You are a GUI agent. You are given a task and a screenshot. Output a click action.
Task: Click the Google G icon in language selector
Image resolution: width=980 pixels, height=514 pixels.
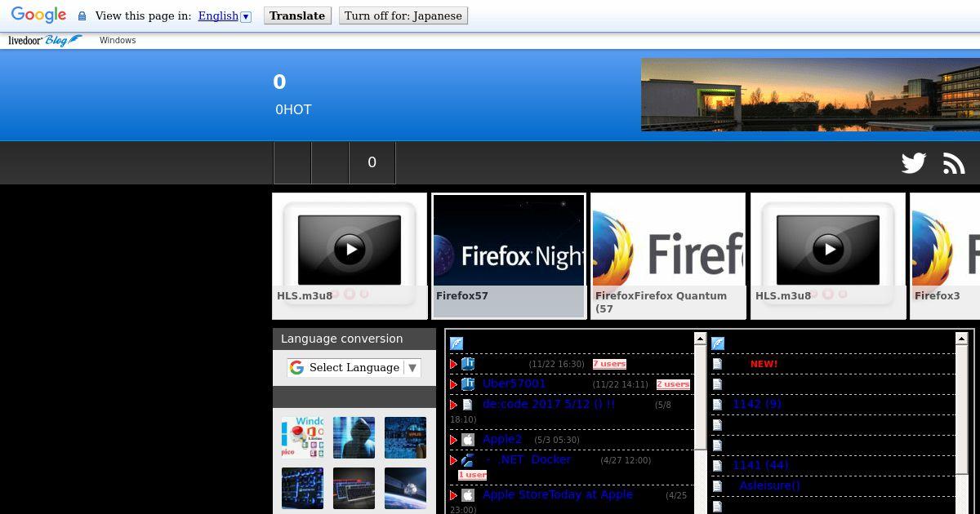[x=296, y=368]
